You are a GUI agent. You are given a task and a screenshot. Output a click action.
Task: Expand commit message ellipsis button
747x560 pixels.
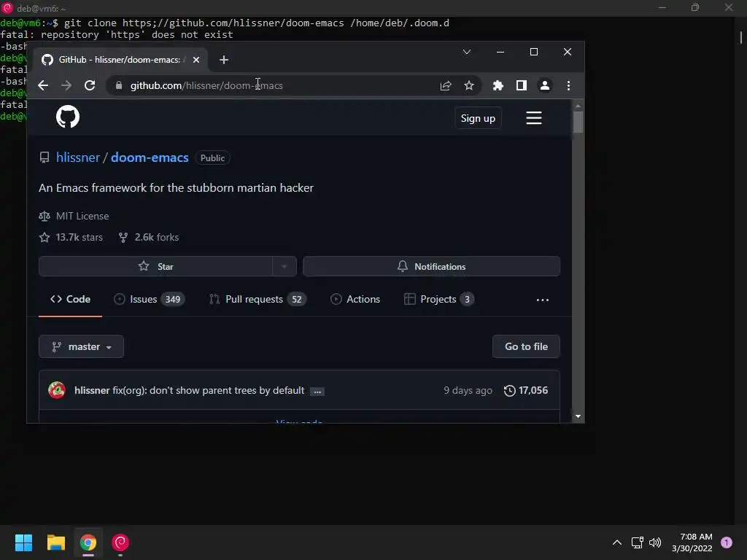(317, 392)
